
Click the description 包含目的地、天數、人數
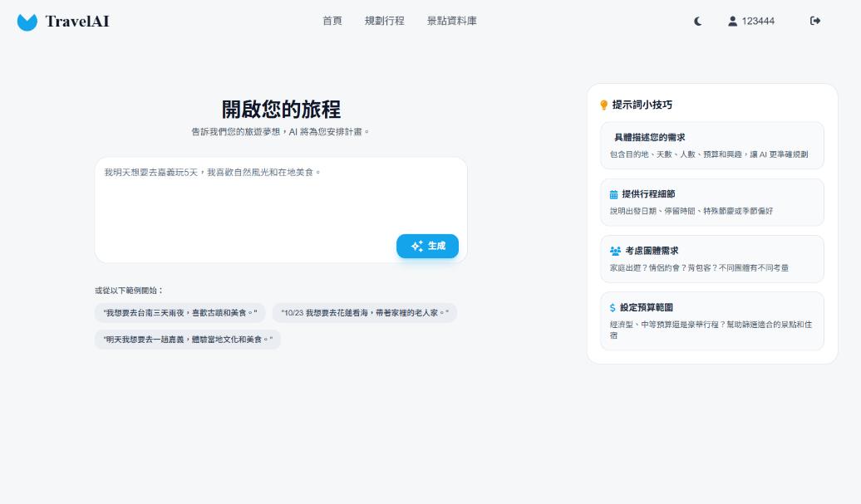(x=709, y=154)
